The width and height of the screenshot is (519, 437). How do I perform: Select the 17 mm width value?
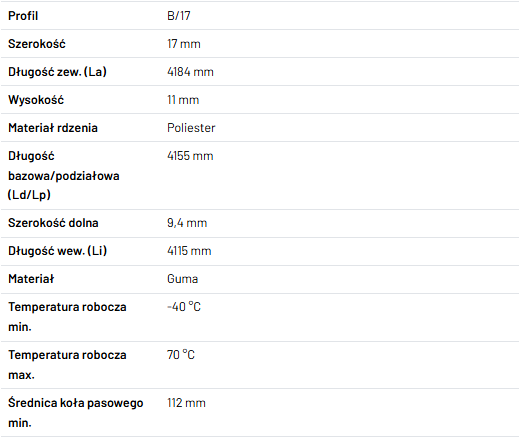pos(184,44)
